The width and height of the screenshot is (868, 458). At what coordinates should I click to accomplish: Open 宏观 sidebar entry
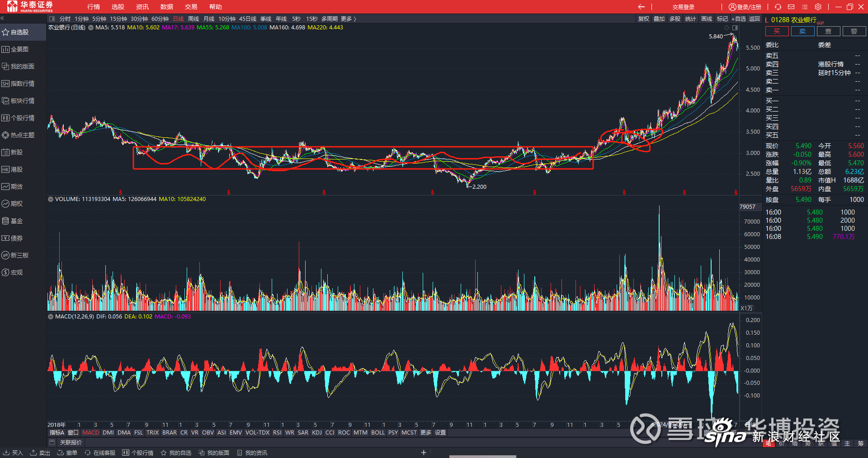click(x=13, y=272)
